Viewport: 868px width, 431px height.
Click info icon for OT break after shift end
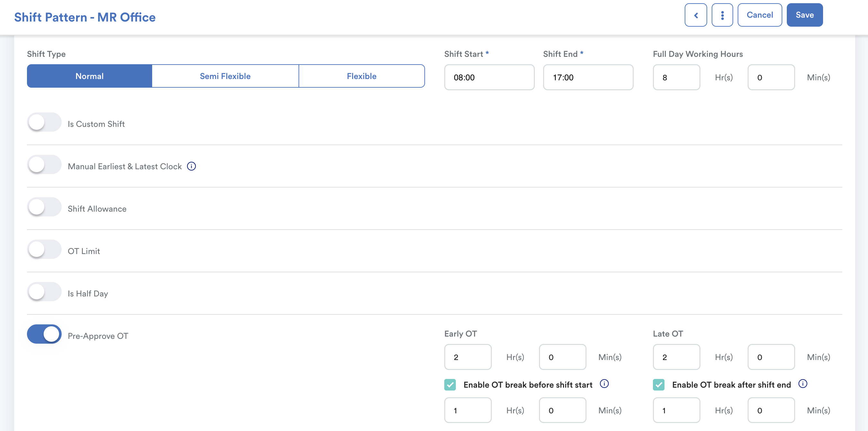pyautogui.click(x=803, y=384)
